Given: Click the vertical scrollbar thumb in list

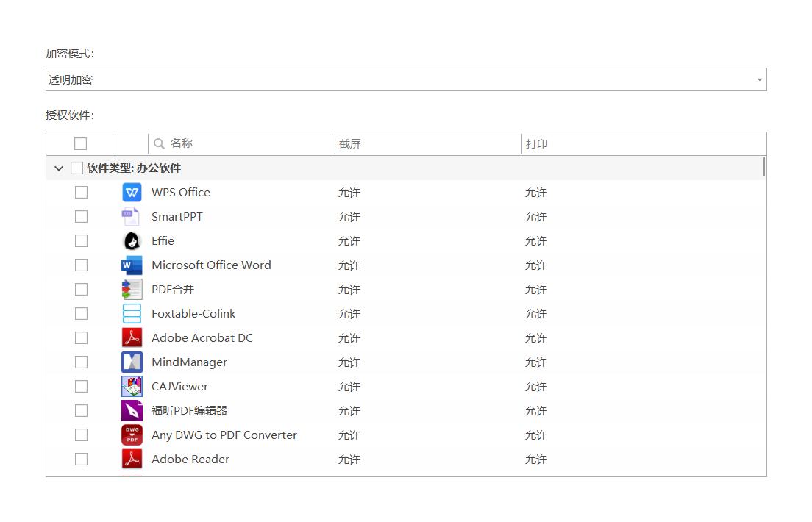Looking at the screenshot, I should [x=763, y=167].
